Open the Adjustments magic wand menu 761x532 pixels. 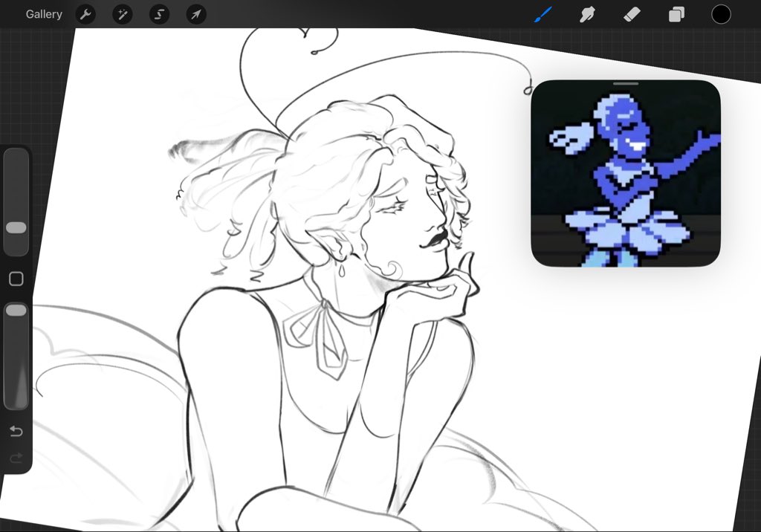point(123,15)
